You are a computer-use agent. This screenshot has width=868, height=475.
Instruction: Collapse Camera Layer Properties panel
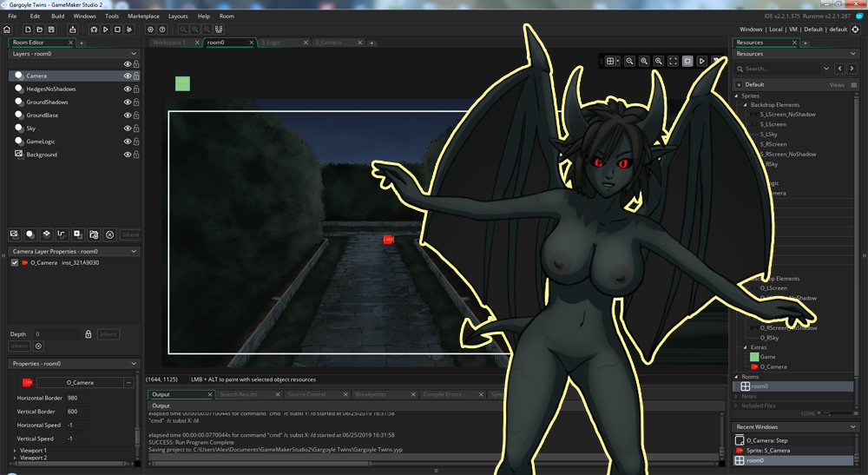click(x=134, y=251)
